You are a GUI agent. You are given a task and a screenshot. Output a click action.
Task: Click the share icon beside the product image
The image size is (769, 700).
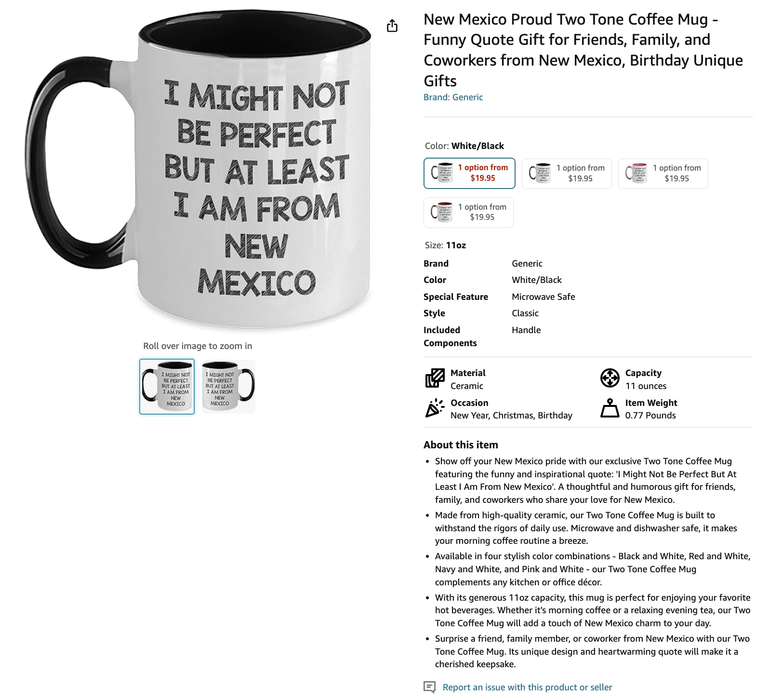(x=392, y=26)
